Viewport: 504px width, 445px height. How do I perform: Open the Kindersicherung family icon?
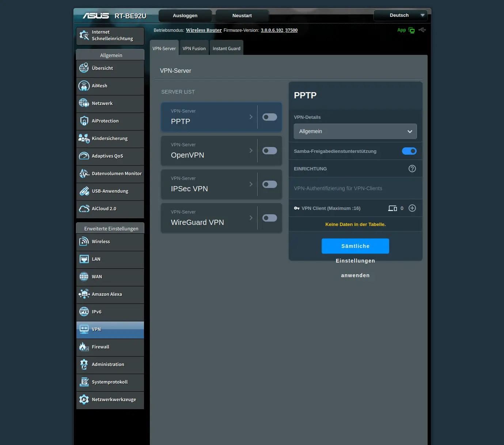pyautogui.click(x=84, y=139)
